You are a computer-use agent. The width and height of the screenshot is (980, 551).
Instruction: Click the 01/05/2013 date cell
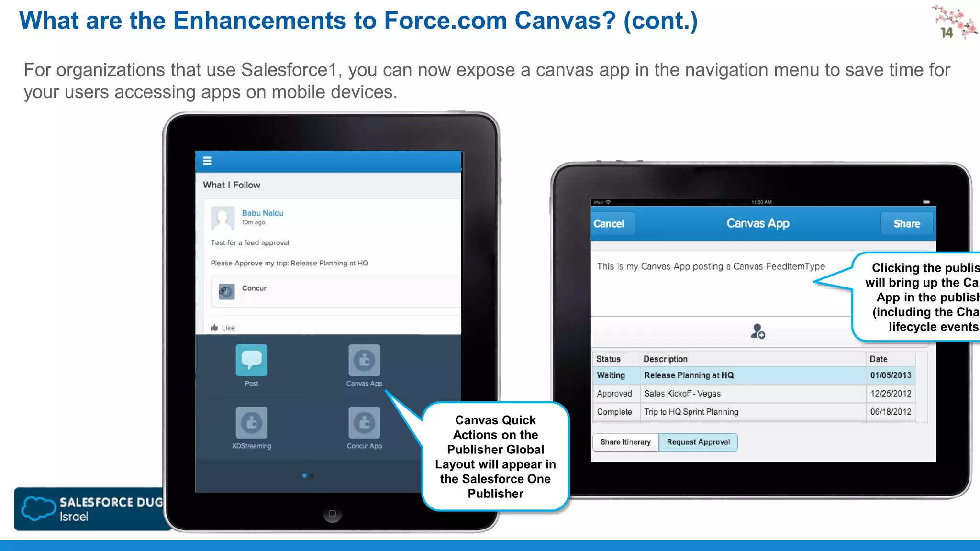coord(891,375)
